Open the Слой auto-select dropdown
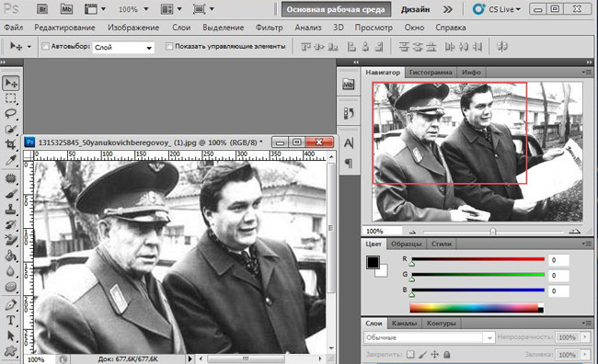This screenshot has width=598, height=364. (x=123, y=47)
